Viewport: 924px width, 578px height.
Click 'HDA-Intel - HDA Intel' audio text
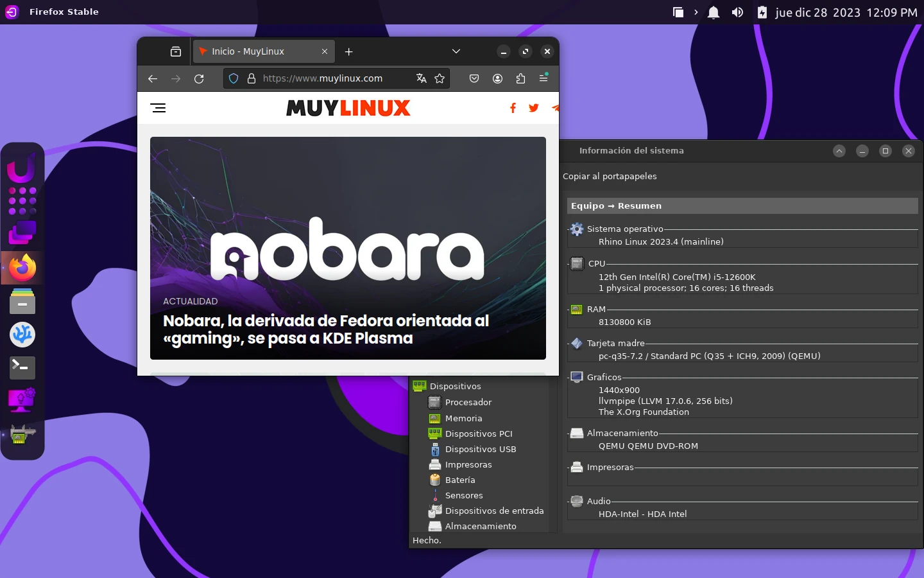tap(642, 514)
